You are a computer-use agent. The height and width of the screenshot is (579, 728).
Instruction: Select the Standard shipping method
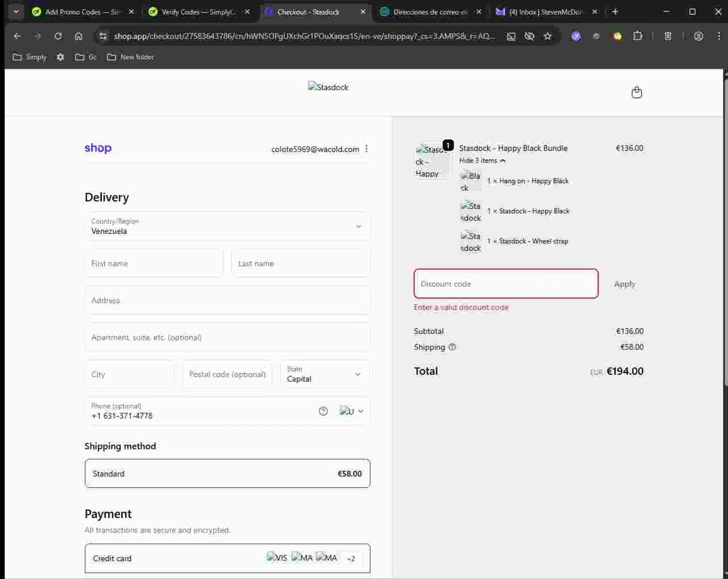(227, 474)
